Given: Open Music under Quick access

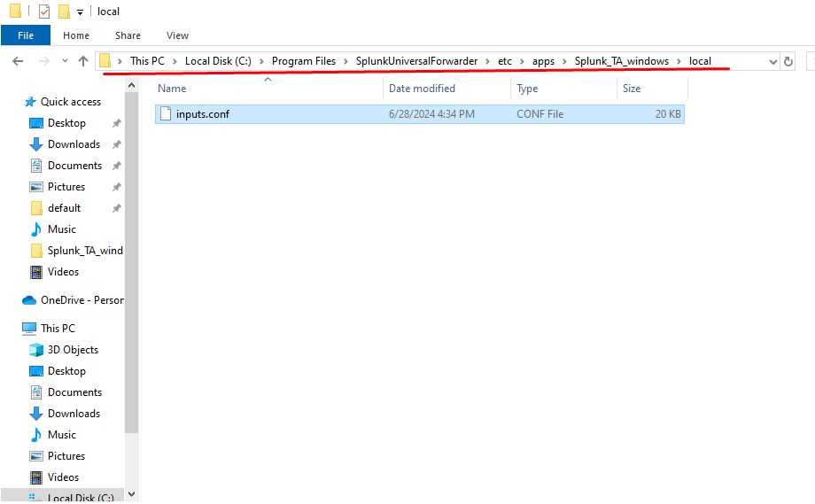Looking at the screenshot, I should pyautogui.click(x=62, y=229).
